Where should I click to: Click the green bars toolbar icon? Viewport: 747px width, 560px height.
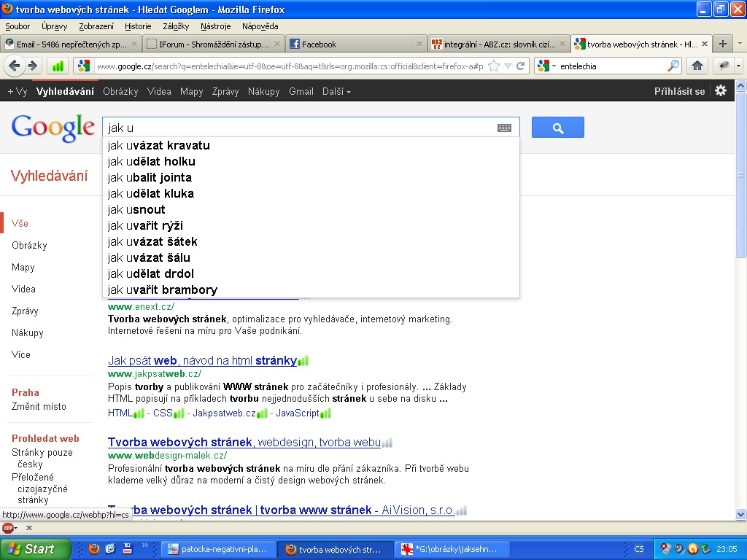(58, 66)
